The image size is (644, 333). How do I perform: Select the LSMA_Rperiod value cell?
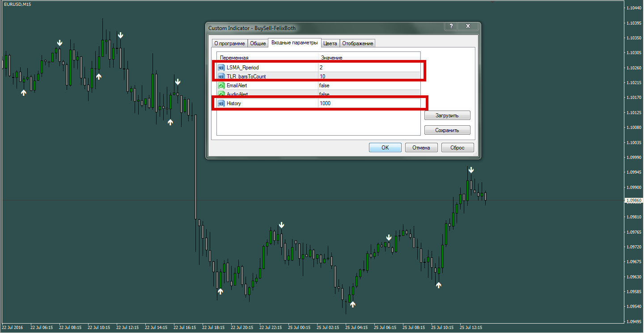(x=369, y=68)
